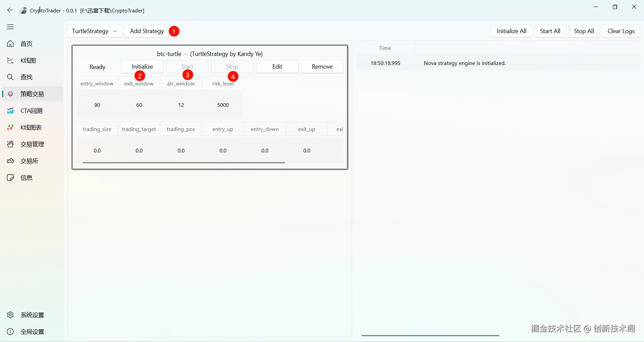Open 交易所 in the sidebar
This screenshot has width=644, height=342.
point(32,161)
